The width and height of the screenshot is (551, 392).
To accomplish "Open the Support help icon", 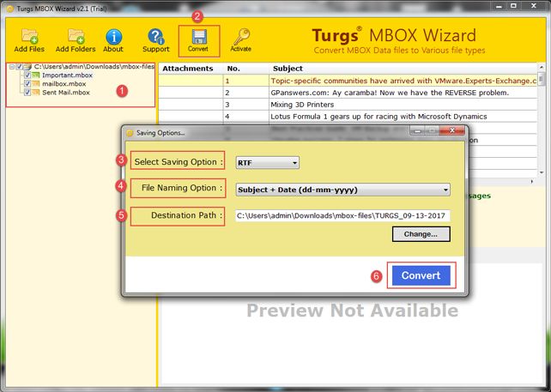I will pyautogui.click(x=155, y=37).
